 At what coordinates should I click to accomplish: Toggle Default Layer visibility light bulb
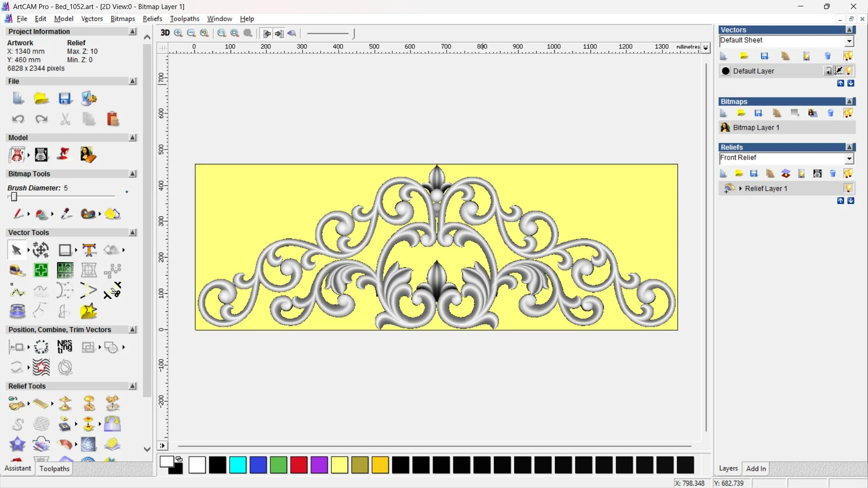click(x=849, y=71)
